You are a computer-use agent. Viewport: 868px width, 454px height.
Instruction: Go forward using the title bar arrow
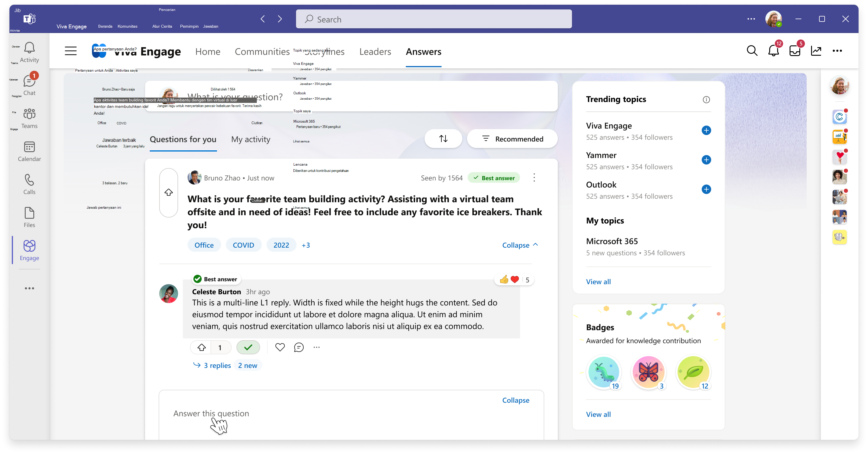coord(280,19)
